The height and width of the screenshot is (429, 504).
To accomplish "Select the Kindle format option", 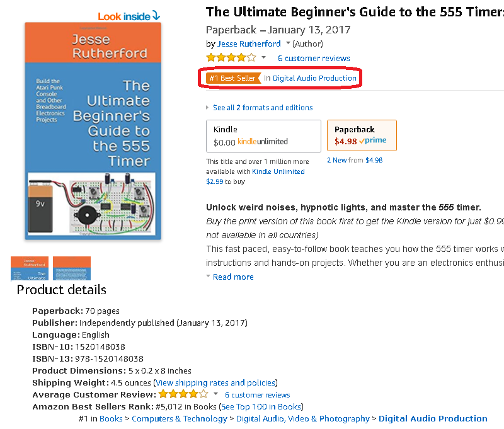I will [263, 136].
